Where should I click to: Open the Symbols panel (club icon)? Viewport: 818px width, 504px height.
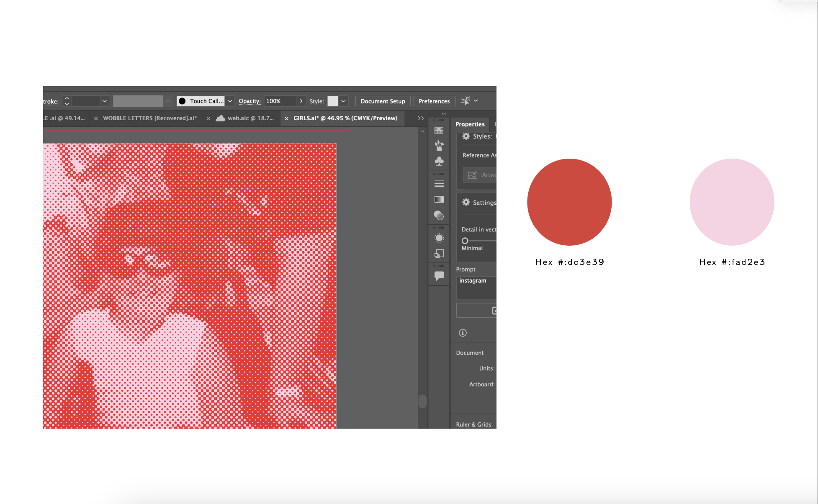(439, 161)
